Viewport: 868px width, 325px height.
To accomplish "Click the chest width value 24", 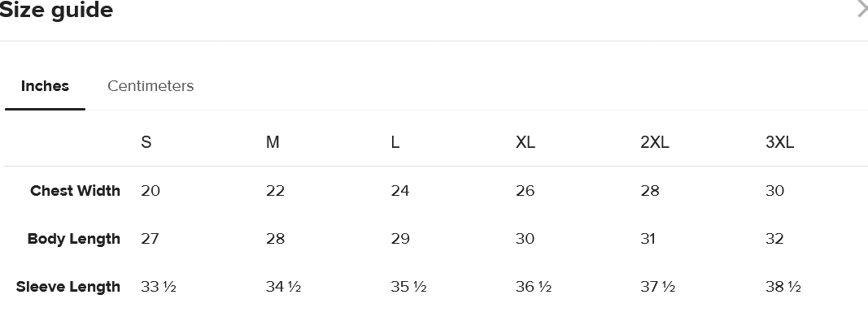I will pyautogui.click(x=400, y=191).
